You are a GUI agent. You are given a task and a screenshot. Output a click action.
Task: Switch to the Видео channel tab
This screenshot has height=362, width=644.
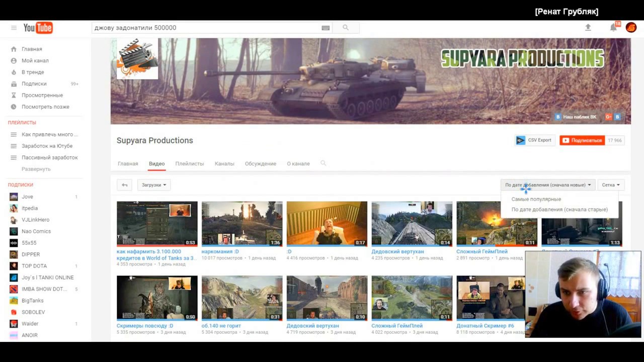156,163
